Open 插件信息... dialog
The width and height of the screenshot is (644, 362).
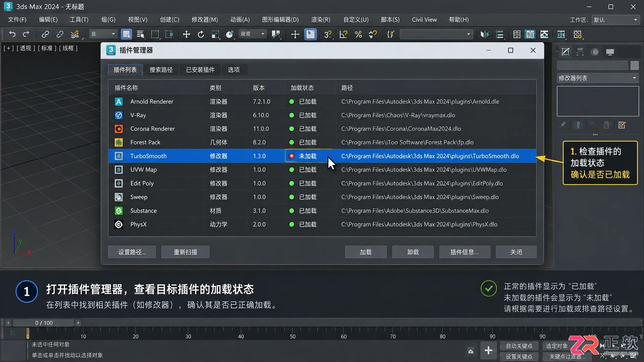(x=465, y=252)
